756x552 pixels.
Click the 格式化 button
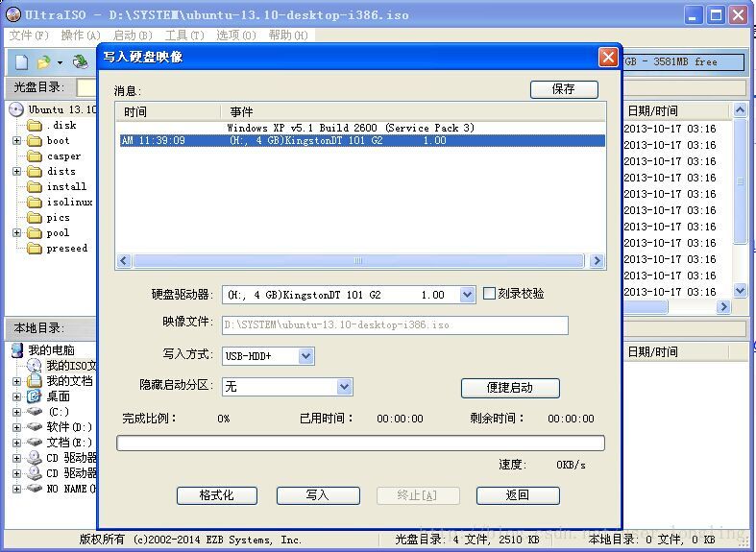click(x=216, y=495)
